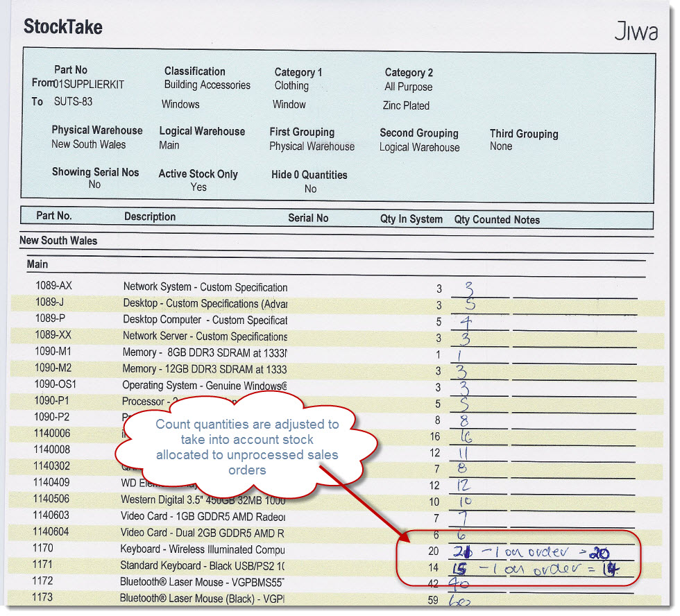
Task: Click Video Card - 1GB GDDR5 AMD Radeon
Action: pyautogui.click(x=203, y=517)
